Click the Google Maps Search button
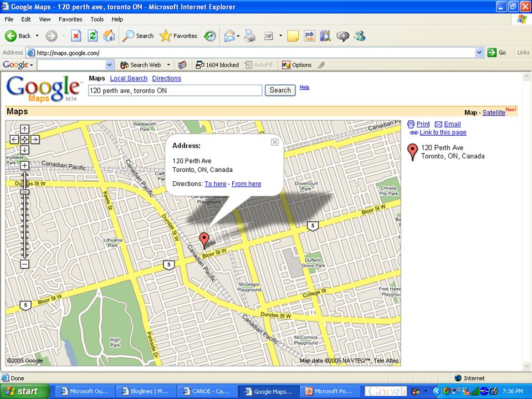Viewport: 532px width, 399px height. [x=280, y=90]
